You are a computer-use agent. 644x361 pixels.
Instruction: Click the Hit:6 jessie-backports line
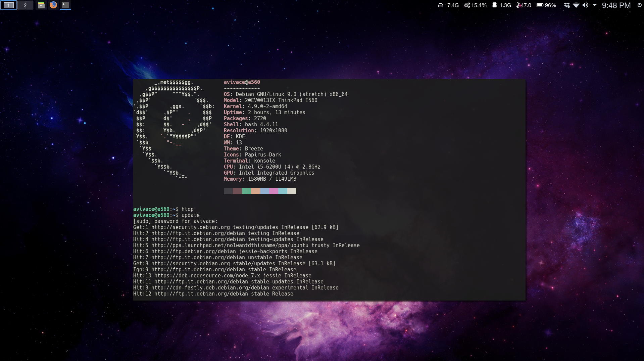pyautogui.click(x=225, y=252)
